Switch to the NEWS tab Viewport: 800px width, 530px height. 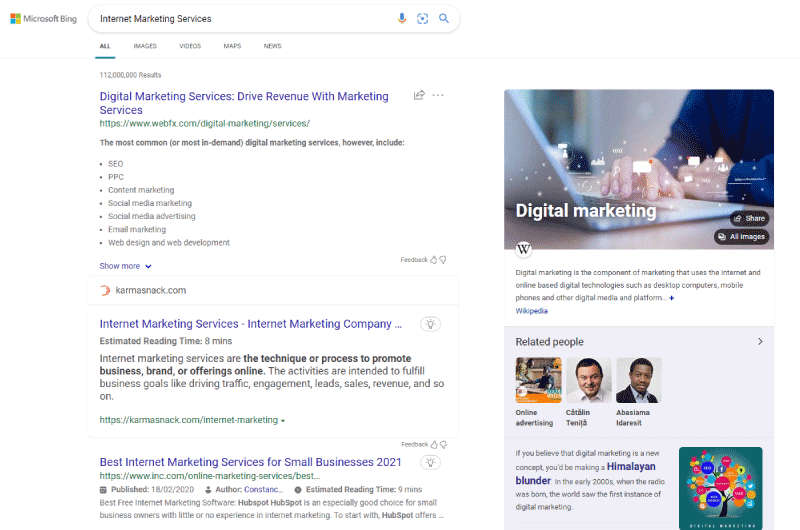pyautogui.click(x=272, y=46)
